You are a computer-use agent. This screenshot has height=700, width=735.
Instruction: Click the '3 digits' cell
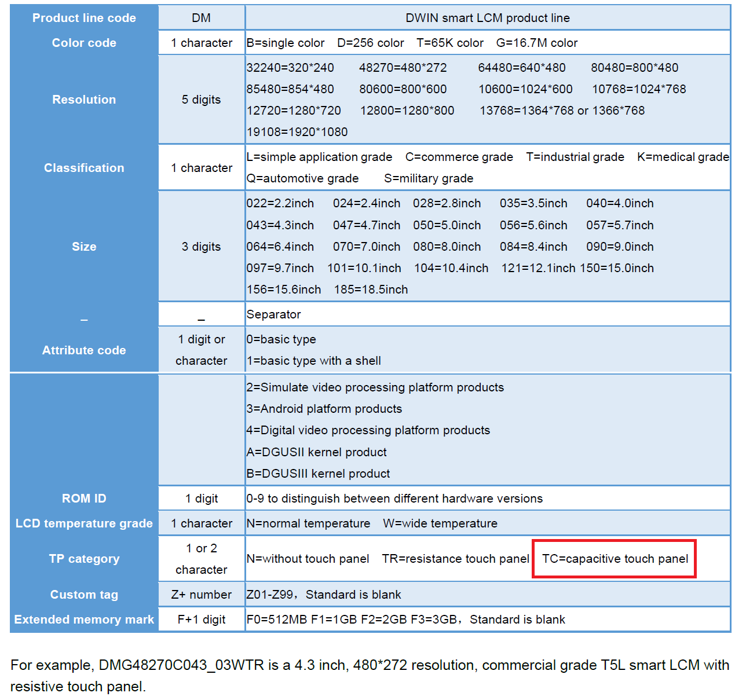[x=201, y=247]
